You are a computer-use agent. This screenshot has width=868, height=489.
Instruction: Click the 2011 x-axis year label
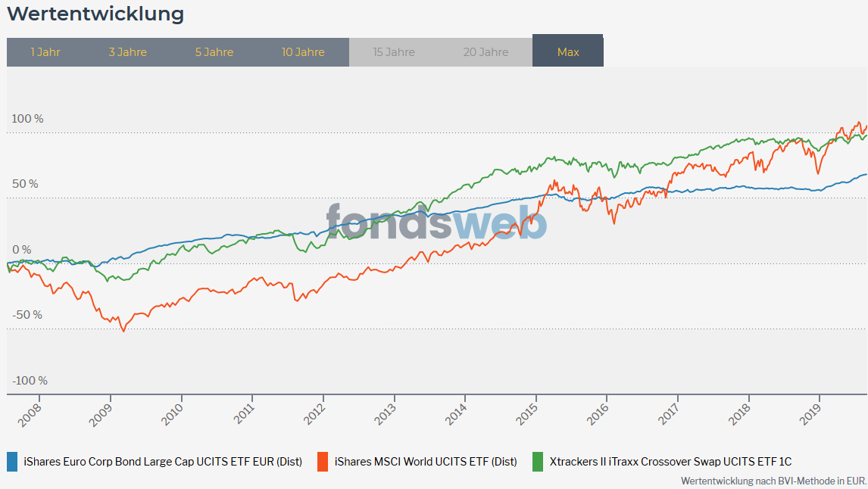pyautogui.click(x=242, y=415)
